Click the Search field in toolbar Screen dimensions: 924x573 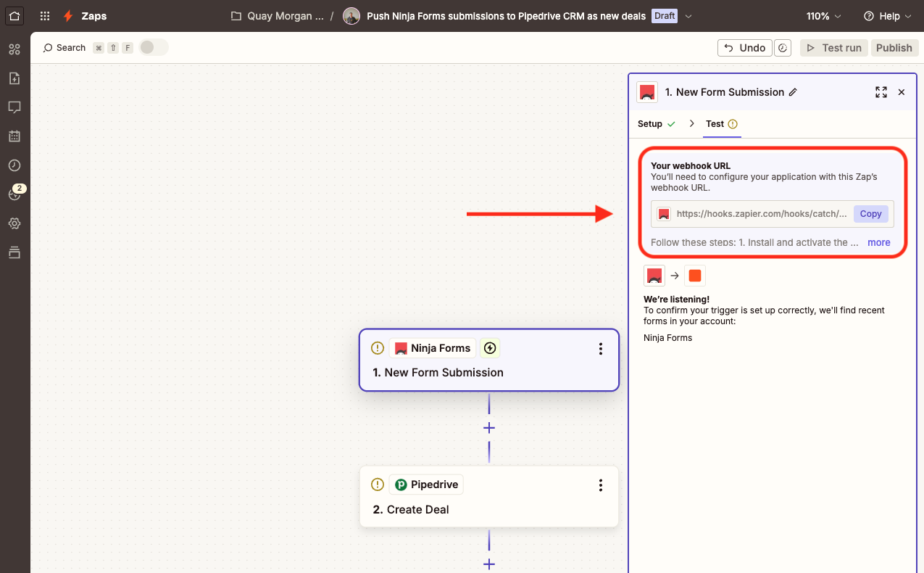[x=71, y=48]
